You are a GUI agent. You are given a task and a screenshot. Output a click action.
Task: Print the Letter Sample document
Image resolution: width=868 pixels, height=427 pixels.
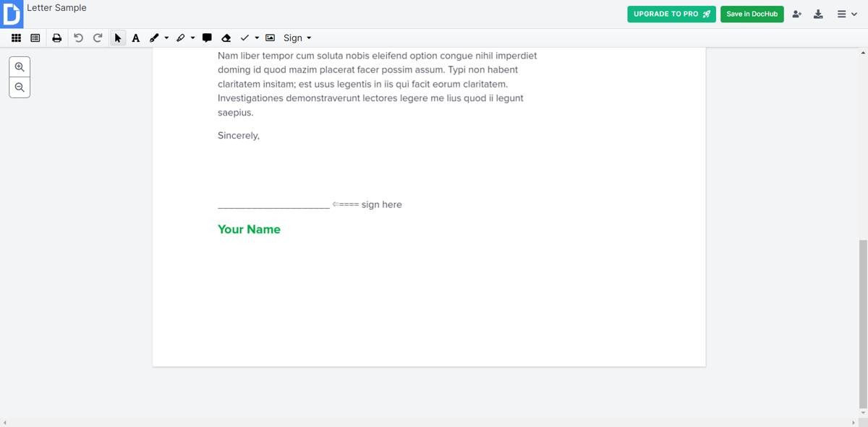tap(57, 38)
